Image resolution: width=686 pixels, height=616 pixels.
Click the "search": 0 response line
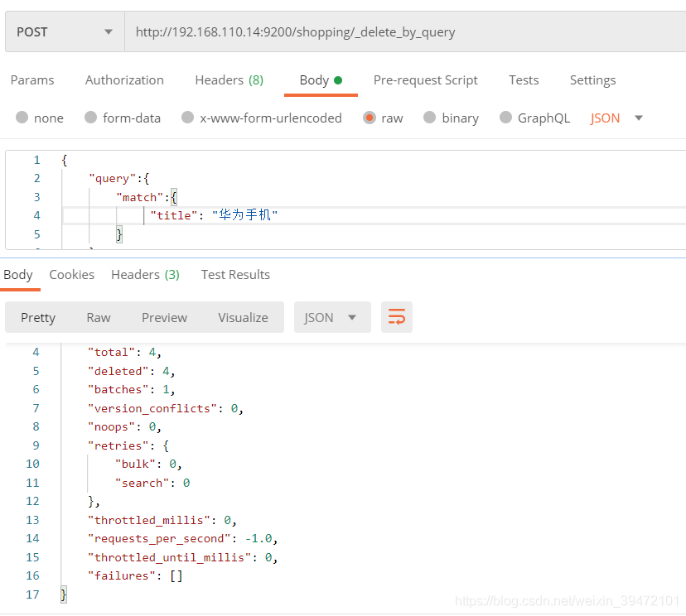point(152,483)
